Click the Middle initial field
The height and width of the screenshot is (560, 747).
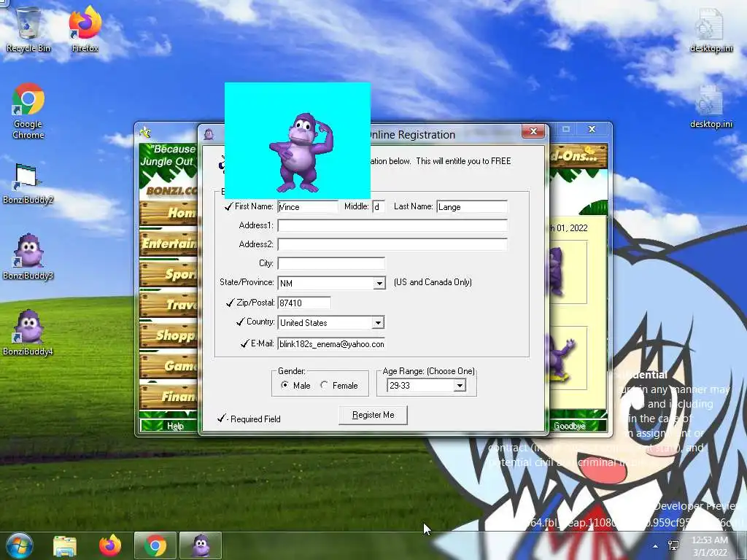379,206
